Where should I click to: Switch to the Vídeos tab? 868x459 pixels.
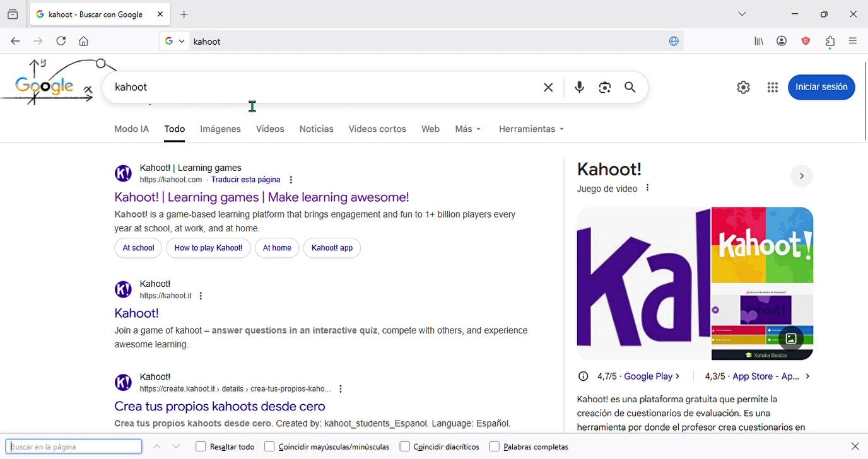click(270, 129)
